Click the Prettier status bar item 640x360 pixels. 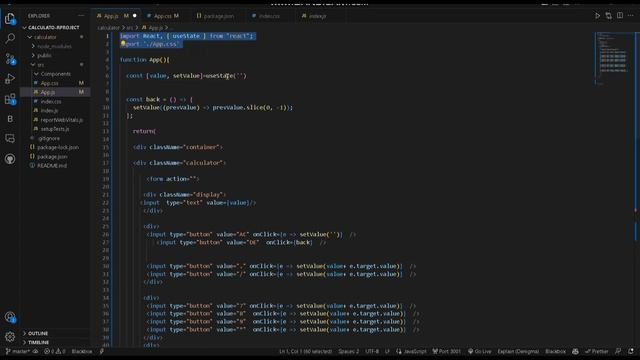[x=596, y=351]
